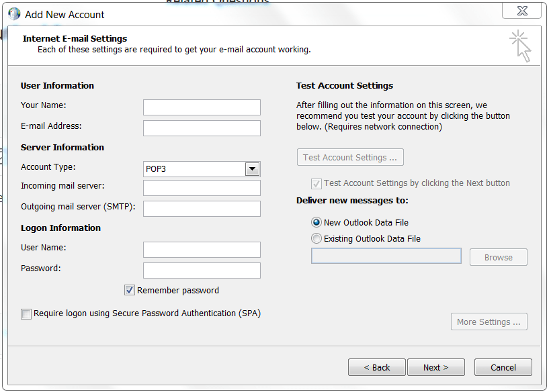Cancel the account setup

pyautogui.click(x=503, y=367)
